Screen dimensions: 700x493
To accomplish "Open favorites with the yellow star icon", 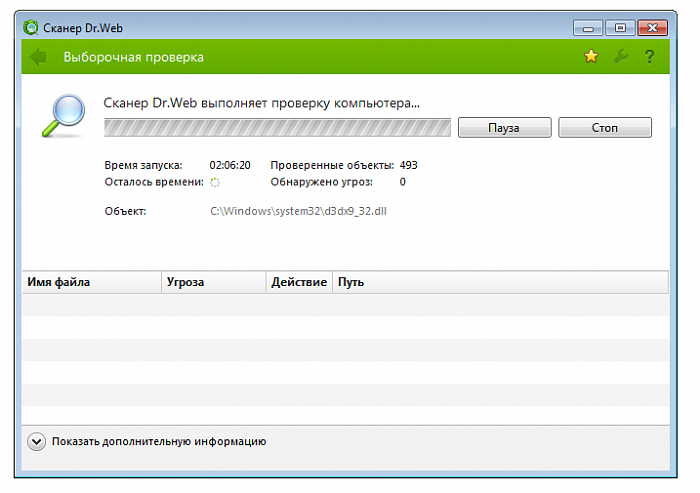I will [591, 56].
